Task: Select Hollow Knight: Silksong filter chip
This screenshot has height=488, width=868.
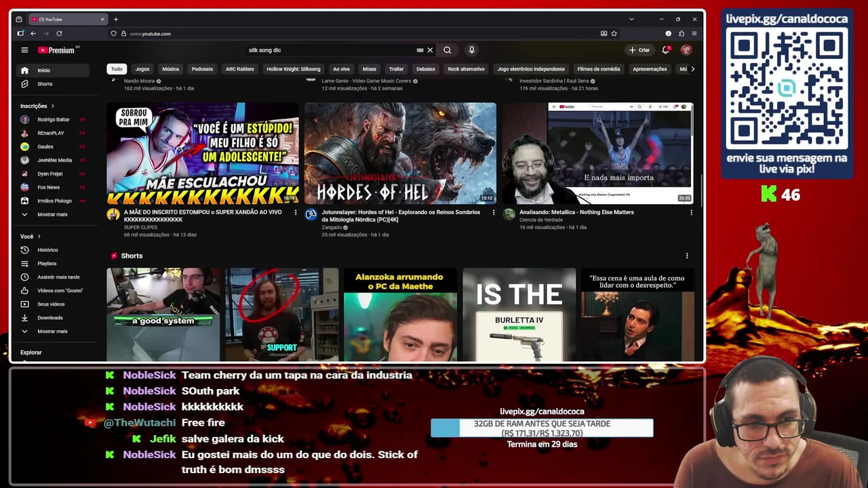Action: (294, 69)
